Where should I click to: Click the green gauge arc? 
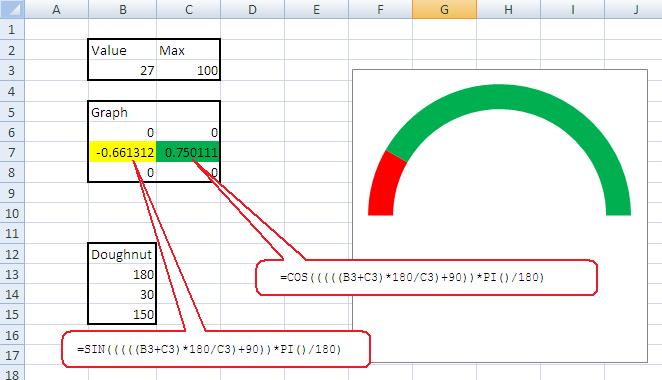[x=499, y=97]
